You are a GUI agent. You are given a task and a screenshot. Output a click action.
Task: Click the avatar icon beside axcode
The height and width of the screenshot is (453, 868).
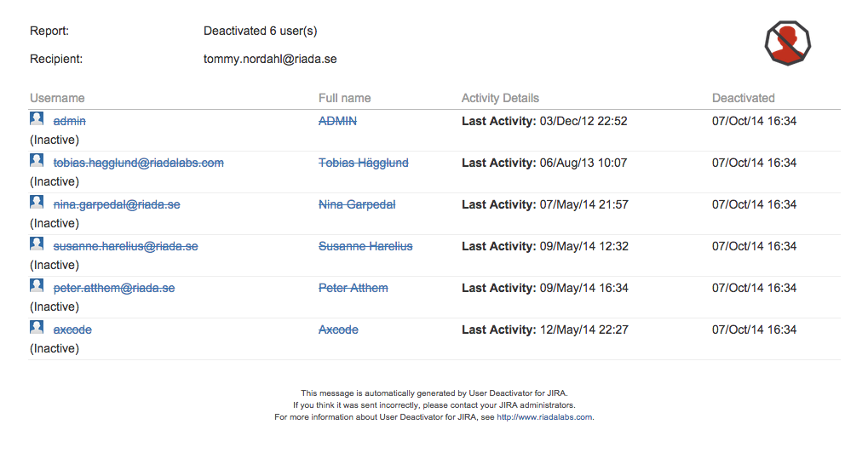pyautogui.click(x=37, y=328)
